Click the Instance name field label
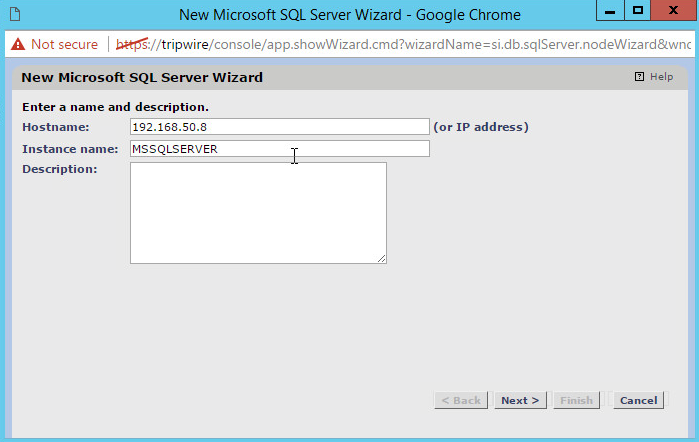Image resolution: width=699 pixels, height=442 pixels. 67,149
